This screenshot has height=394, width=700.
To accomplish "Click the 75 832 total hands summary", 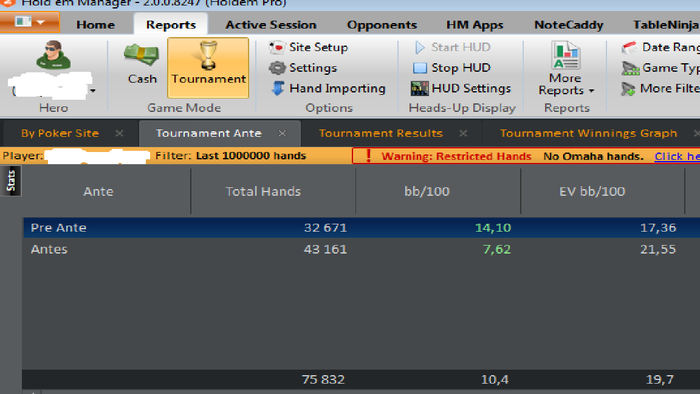I will (323, 379).
